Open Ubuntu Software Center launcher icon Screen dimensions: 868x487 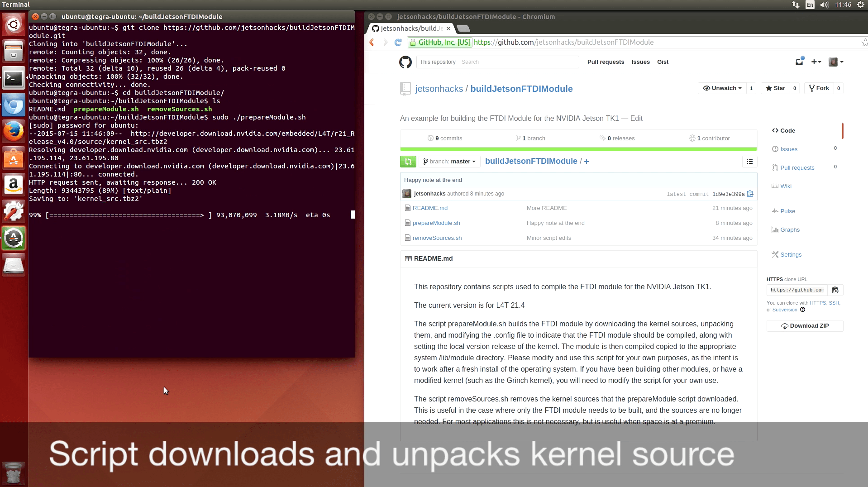[14, 158]
